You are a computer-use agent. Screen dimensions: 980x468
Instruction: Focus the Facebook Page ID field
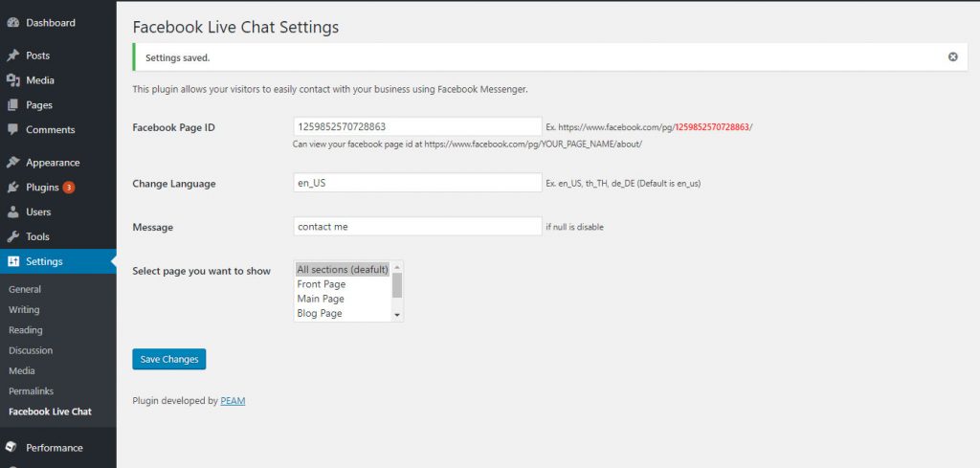click(417, 126)
